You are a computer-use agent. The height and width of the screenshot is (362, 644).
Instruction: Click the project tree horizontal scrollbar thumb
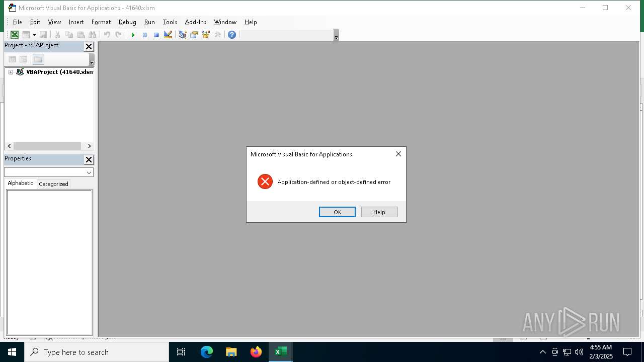47,146
